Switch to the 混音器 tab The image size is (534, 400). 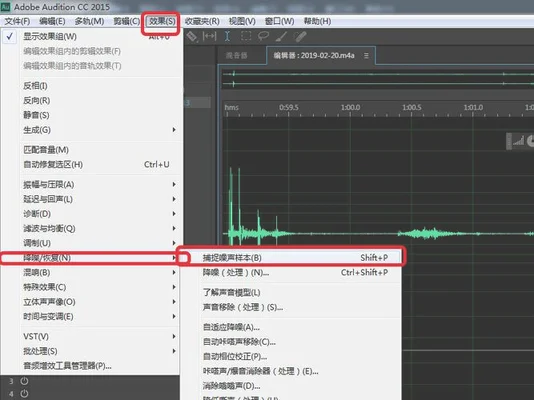[x=237, y=55]
